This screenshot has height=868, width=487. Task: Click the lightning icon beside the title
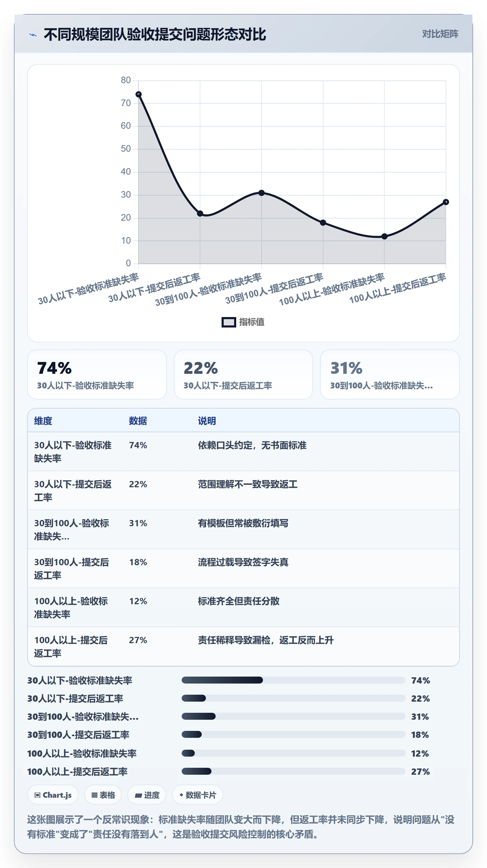point(33,35)
